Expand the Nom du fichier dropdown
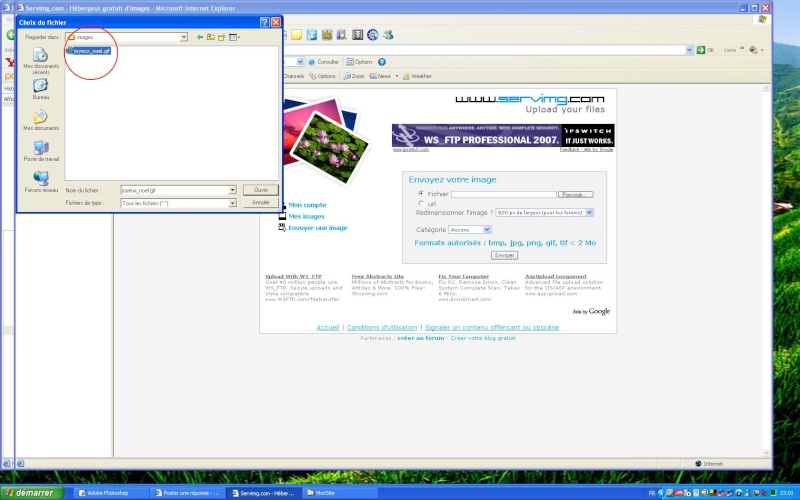This screenshot has width=800, height=500. pos(232,190)
